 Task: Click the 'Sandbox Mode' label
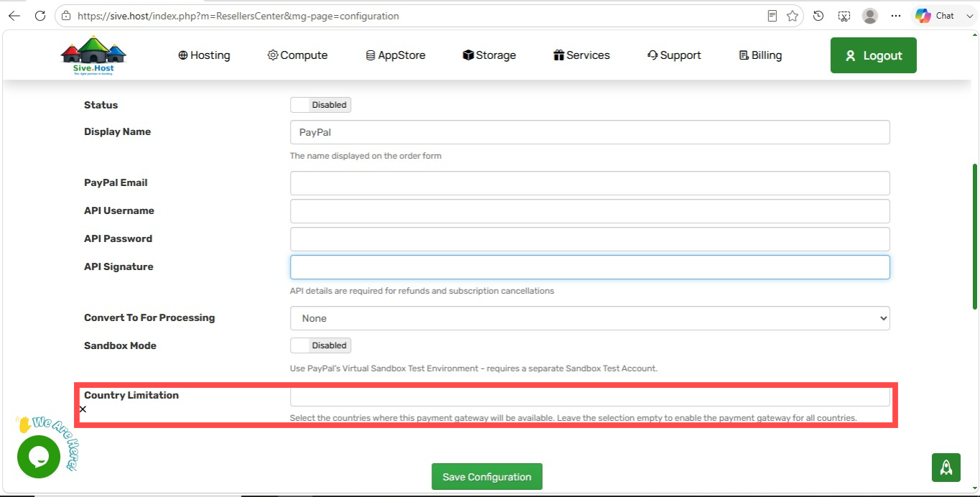pyautogui.click(x=120, y=345)
